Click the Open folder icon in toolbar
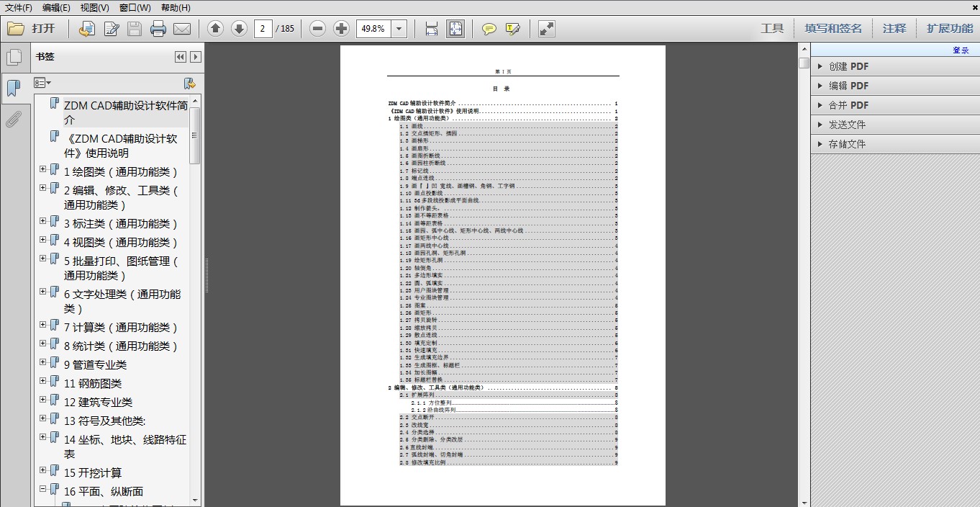 coord(16,29)
